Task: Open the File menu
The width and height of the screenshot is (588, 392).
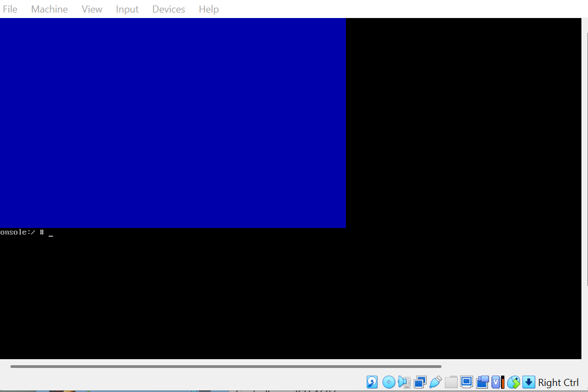Action: pos(10,9)
